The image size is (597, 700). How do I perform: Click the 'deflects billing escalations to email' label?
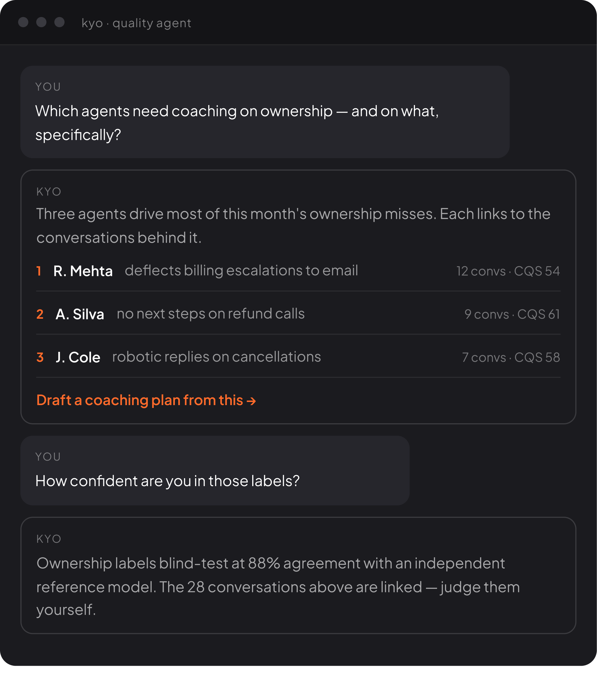241,271
